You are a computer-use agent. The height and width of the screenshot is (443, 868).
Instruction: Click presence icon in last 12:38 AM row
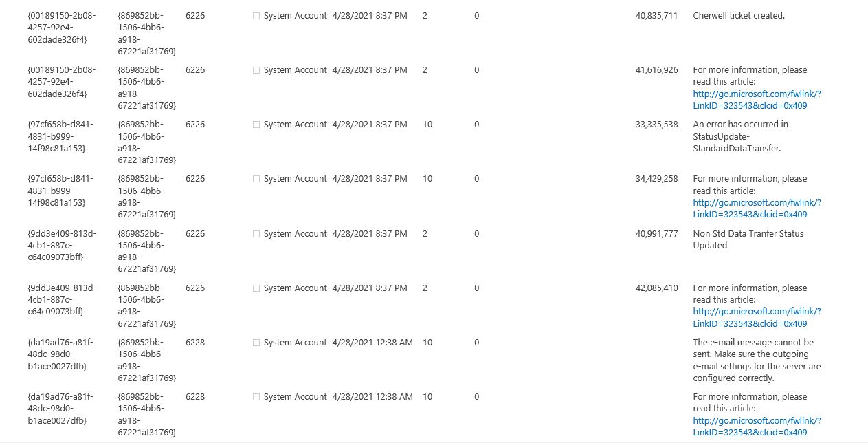coord(256,397)
